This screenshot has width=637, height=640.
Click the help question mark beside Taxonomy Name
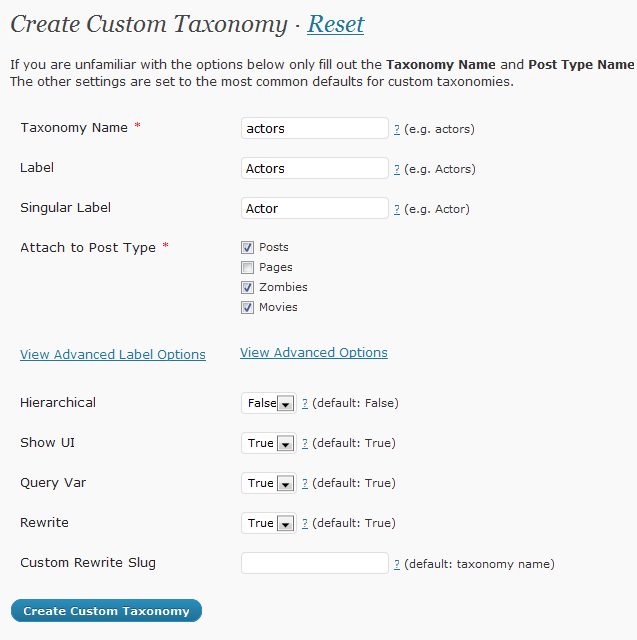point(397,129)
